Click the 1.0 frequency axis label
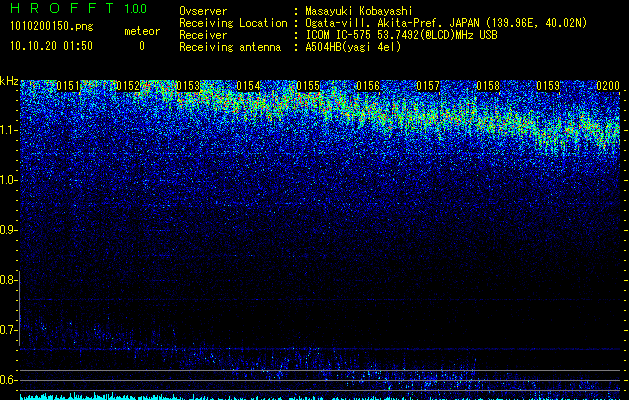 [x=8, y=180]
